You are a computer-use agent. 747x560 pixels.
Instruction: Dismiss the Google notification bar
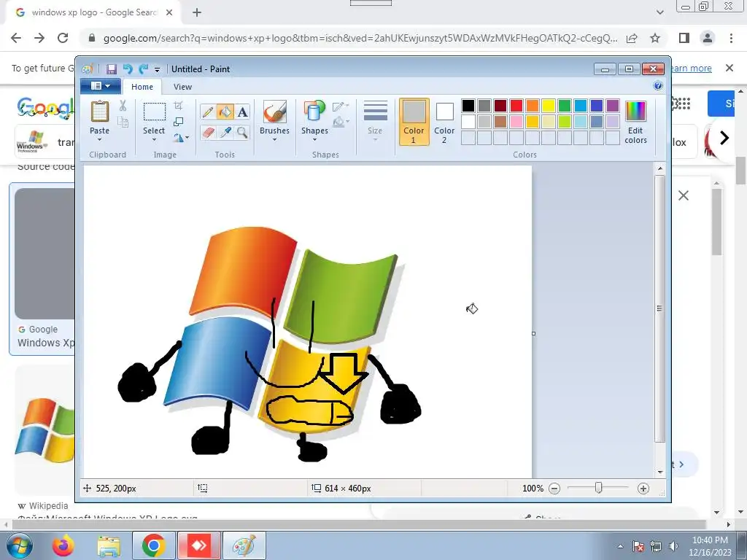(729, 68)
